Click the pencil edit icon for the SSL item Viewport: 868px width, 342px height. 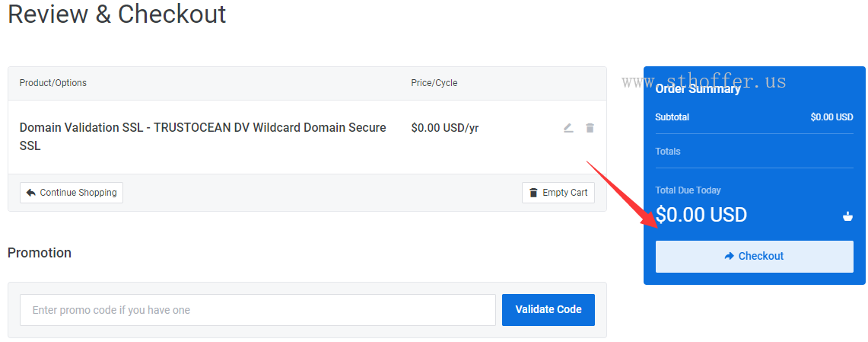point(568,128)
